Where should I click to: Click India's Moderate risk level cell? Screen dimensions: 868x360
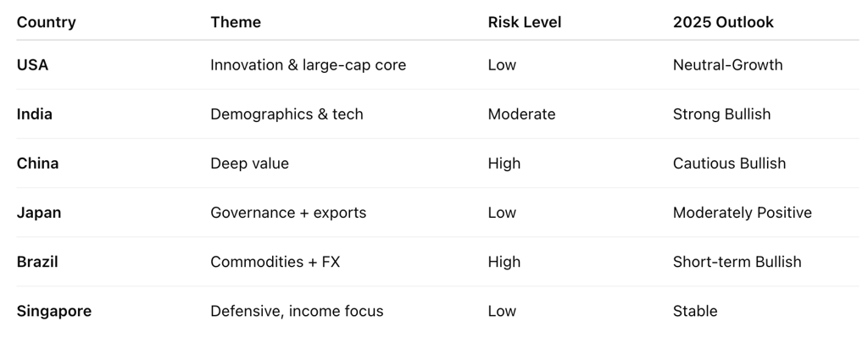point(521,114)
